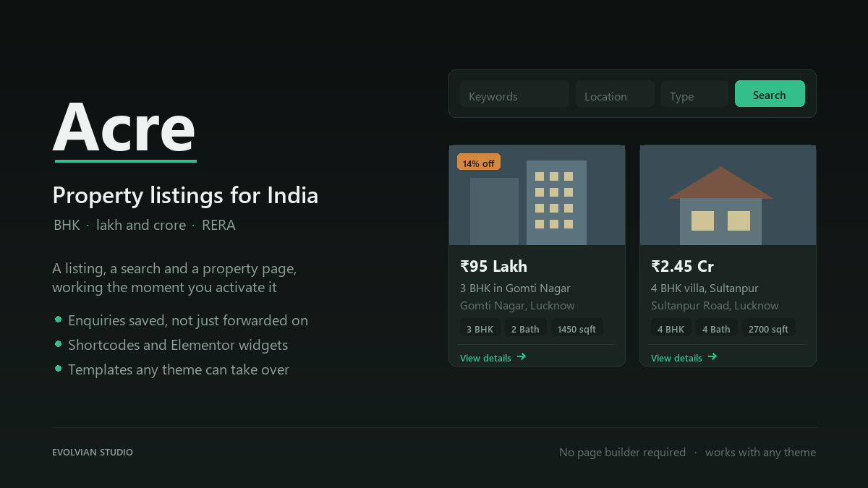
Task: Click the Property listings for India heading
Action: (185, 195)
